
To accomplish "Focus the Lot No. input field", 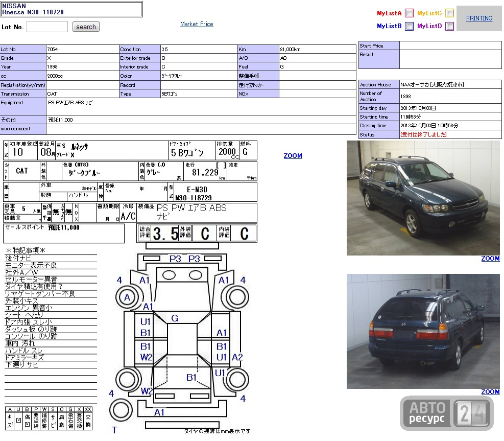I will pos(47,27).
